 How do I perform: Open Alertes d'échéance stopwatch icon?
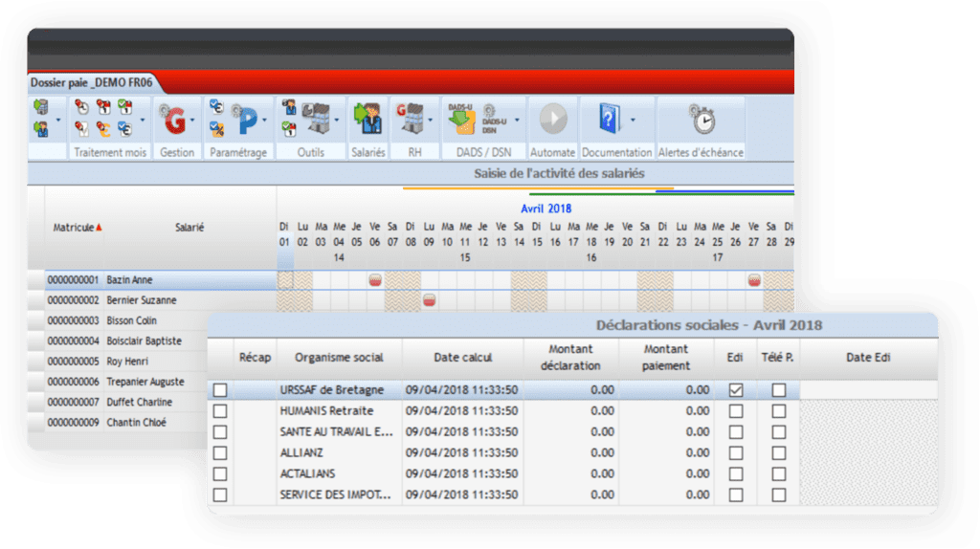click(702, 120)
